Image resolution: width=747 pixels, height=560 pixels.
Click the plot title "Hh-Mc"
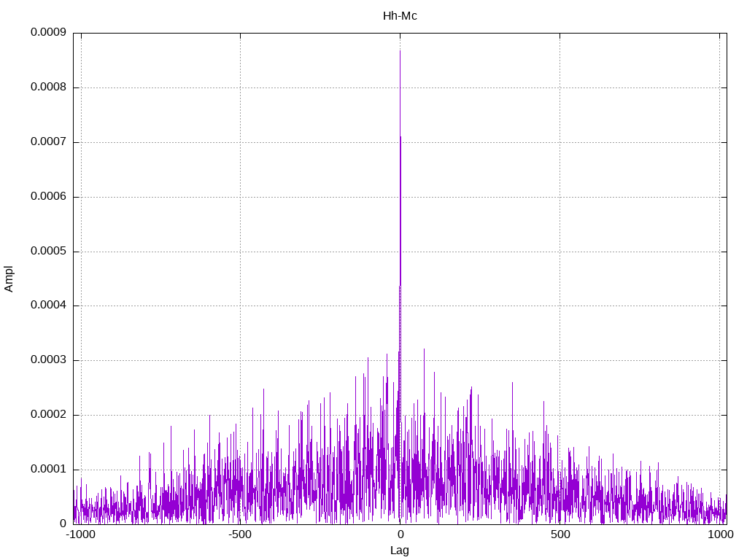(x=400, y=15)
